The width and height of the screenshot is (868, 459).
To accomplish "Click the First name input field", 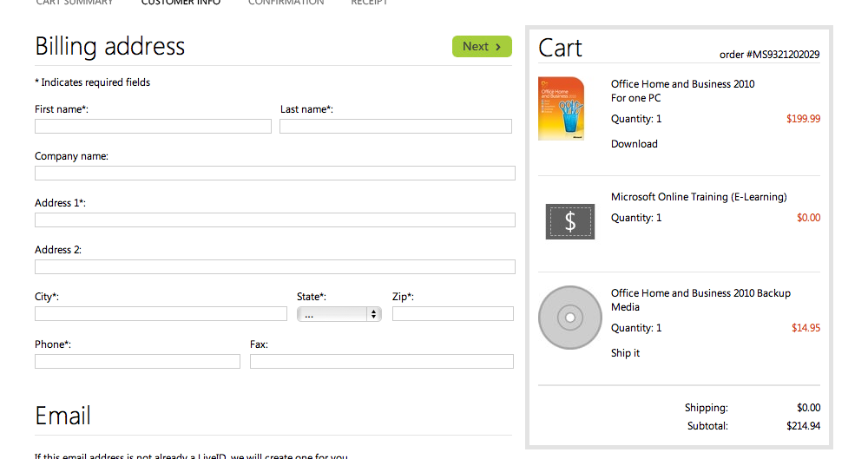I will pyautogui.click(x=153, y=126).
